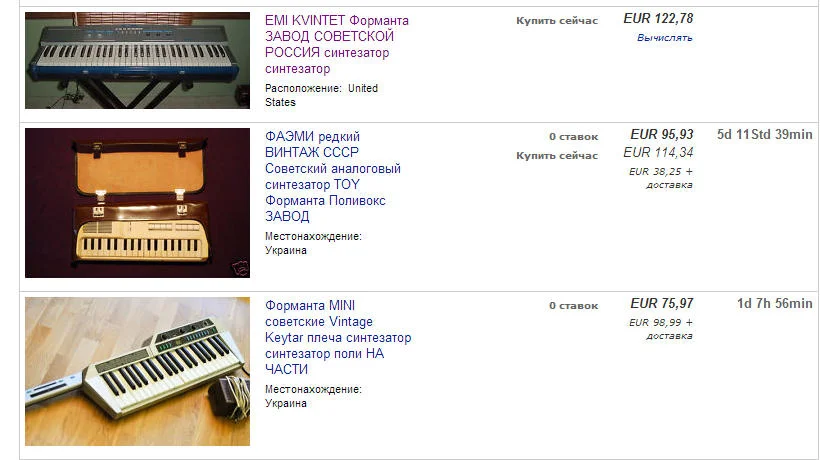Click the EUR 122,78 price

[x=657, y=19]
